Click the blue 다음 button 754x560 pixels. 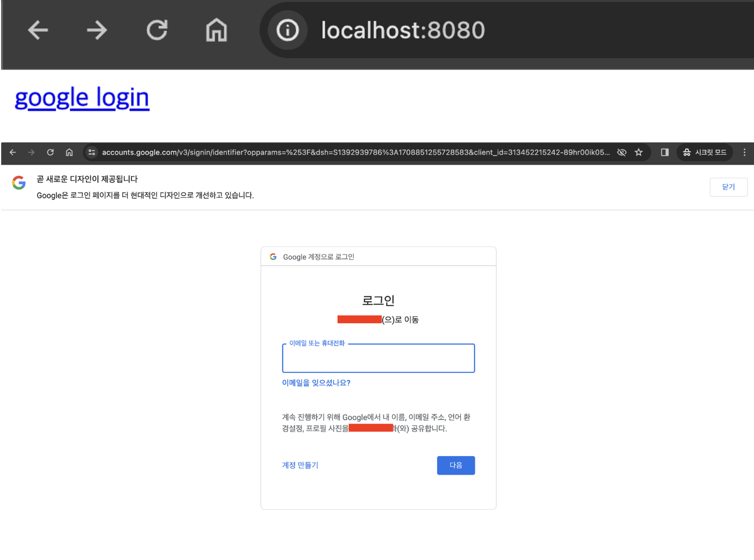456,466
